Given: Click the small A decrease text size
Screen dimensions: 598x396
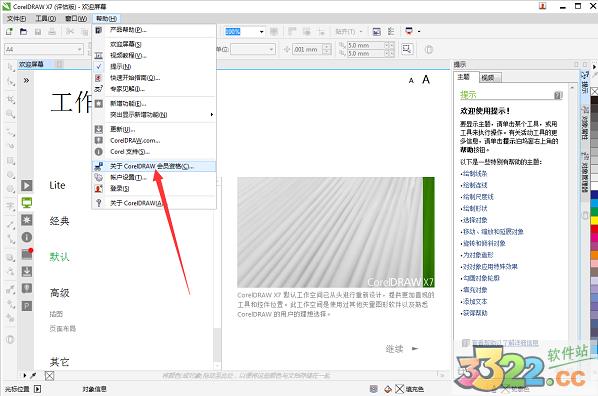Looking at the screenshot, I should 411,80.
